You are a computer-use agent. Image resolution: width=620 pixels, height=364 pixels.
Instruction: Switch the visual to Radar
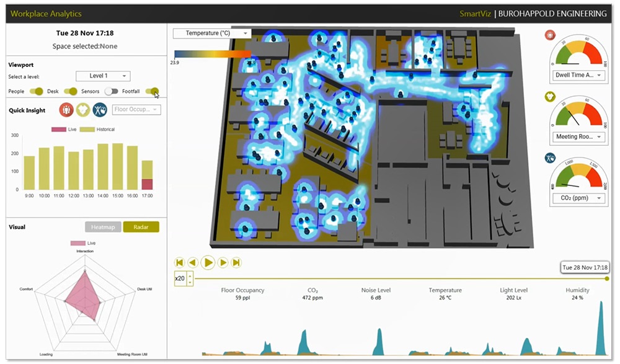[x=141, y=227]
